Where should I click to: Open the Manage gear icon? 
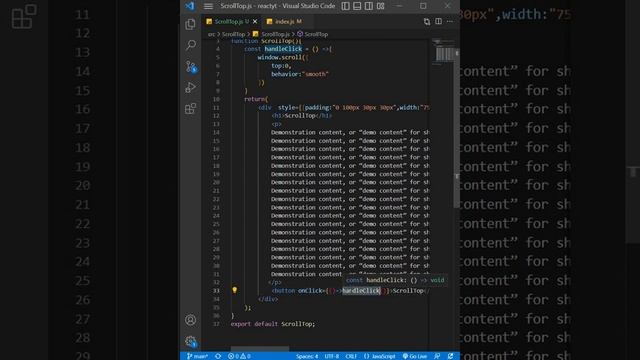(191, 341)
